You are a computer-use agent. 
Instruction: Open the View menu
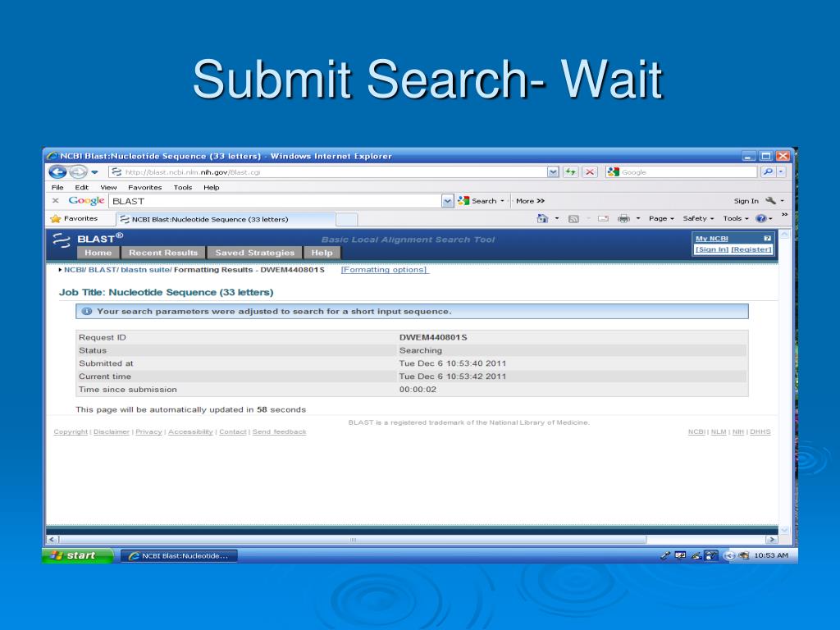tap(108, 188)
